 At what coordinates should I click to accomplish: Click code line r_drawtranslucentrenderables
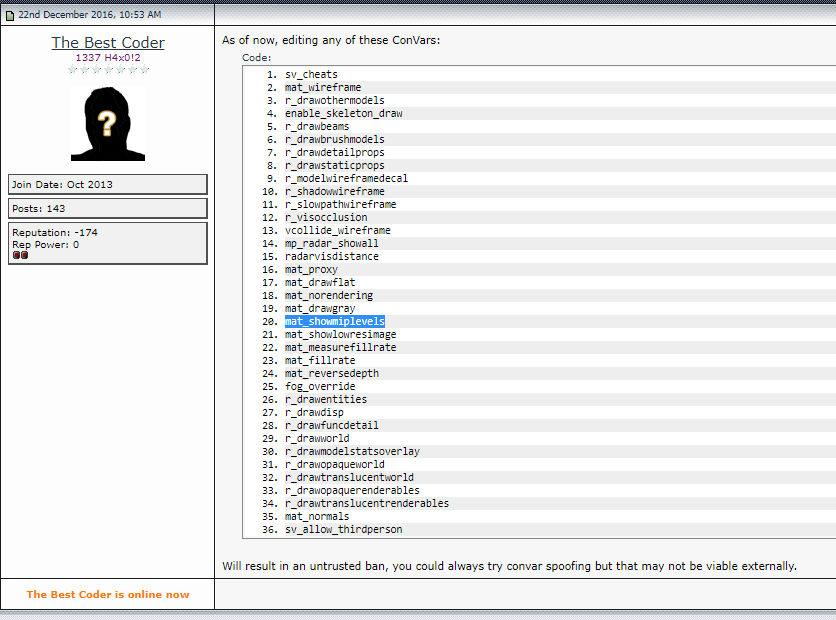[367, 504]
